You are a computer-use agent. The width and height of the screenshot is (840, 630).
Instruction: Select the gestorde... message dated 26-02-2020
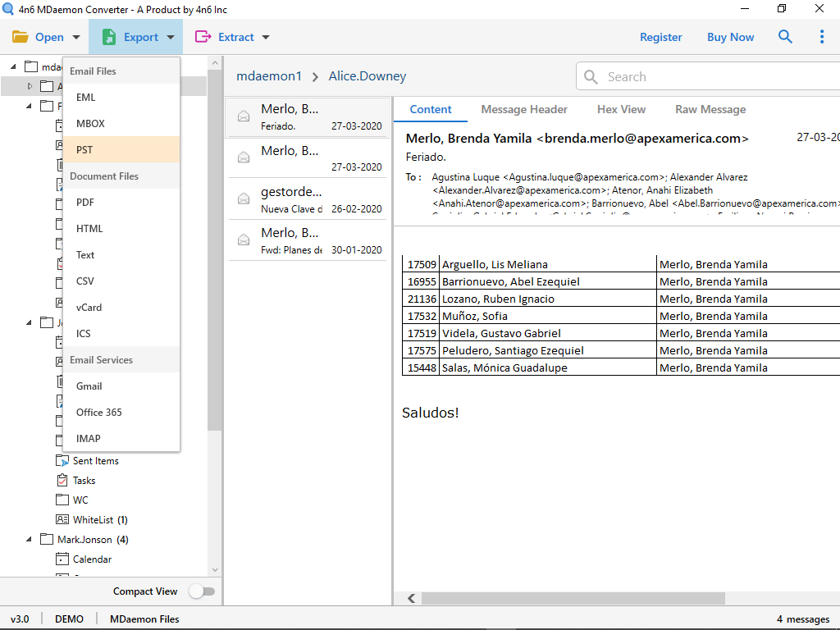point(308,199)
